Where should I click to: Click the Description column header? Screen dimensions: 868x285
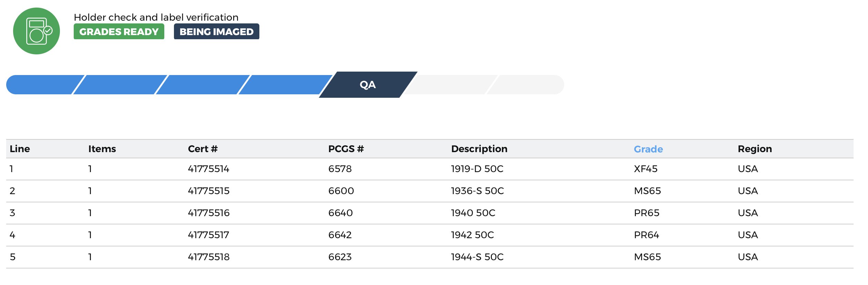click(479, 149)
